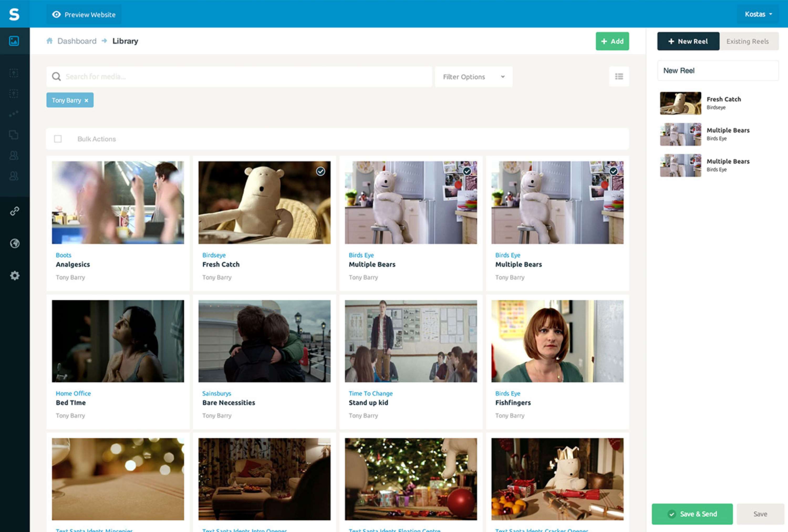Click the grey Save button
788x532 pixels.
(760, 514)
